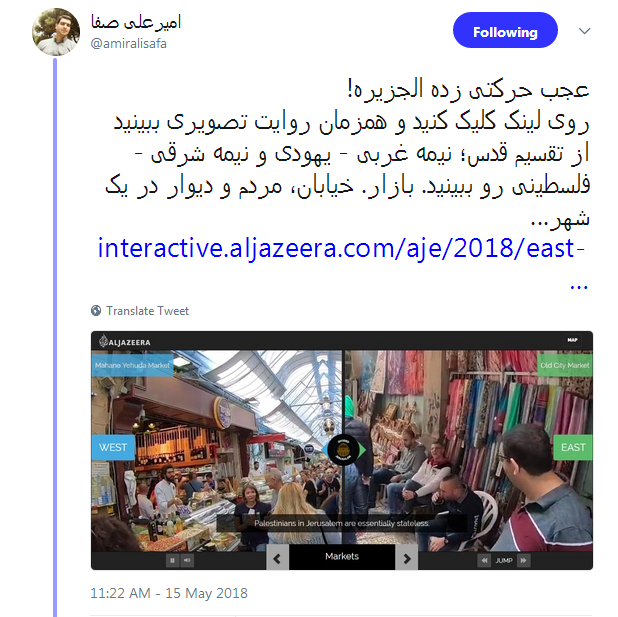Jump forward with fast-forward icon
The height and width of the screenshot is (617, 618).
pos(523,560)
